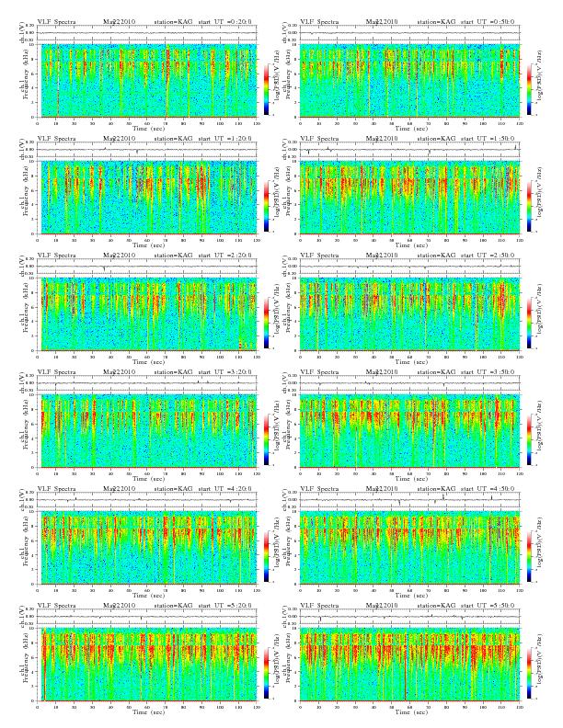Click the PSD color bar of the 0:20:0 panel
Screen dimensions: 563x728
click(x=266, y=89)
